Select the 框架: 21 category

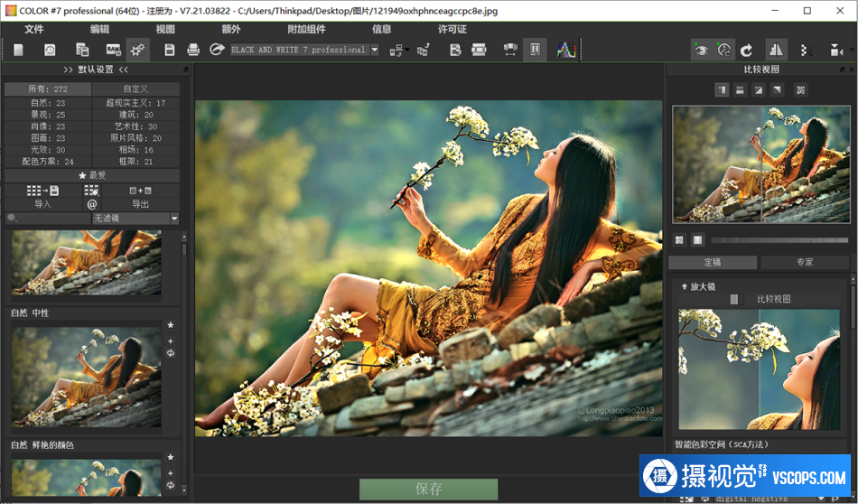click(x=135, y=162)
